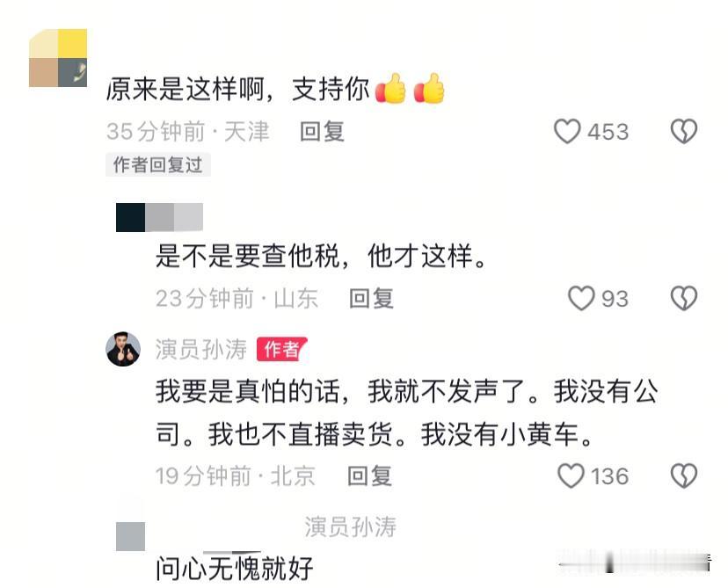Reply to the 23分钟前 Shandong comment
The height and width of the screenshot is (588, 728).
371,299
